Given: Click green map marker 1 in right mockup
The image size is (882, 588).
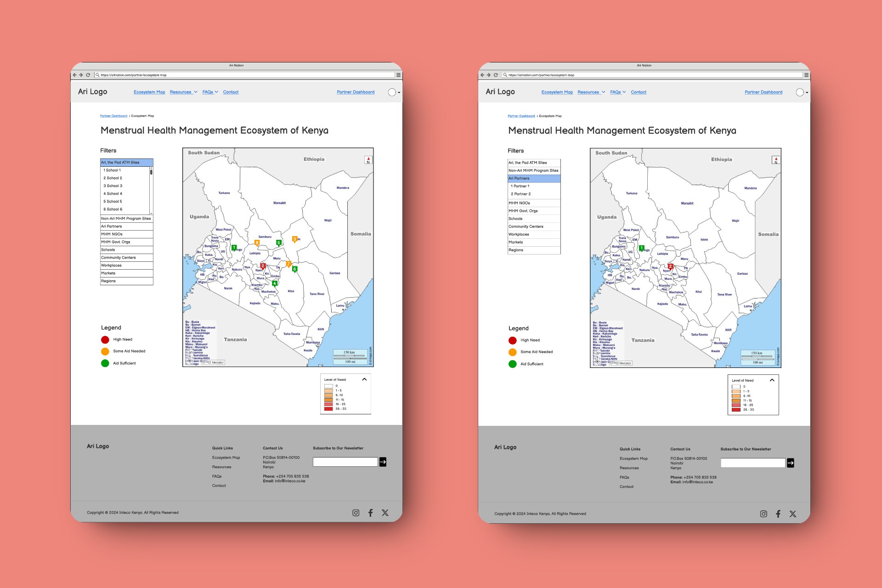Looking at the screenshot, I should point(642,248).
